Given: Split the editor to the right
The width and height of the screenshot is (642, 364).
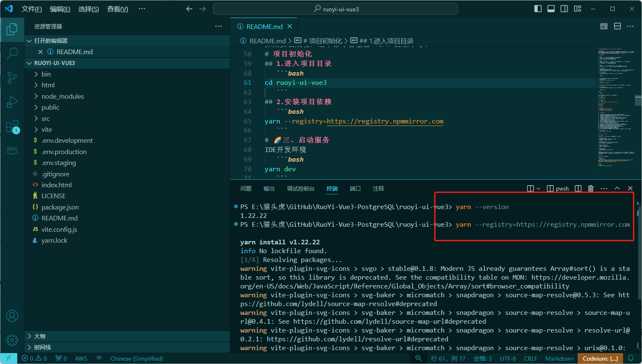Looking at the screenshot, I should pyautogui.click(x=617, y=26).
